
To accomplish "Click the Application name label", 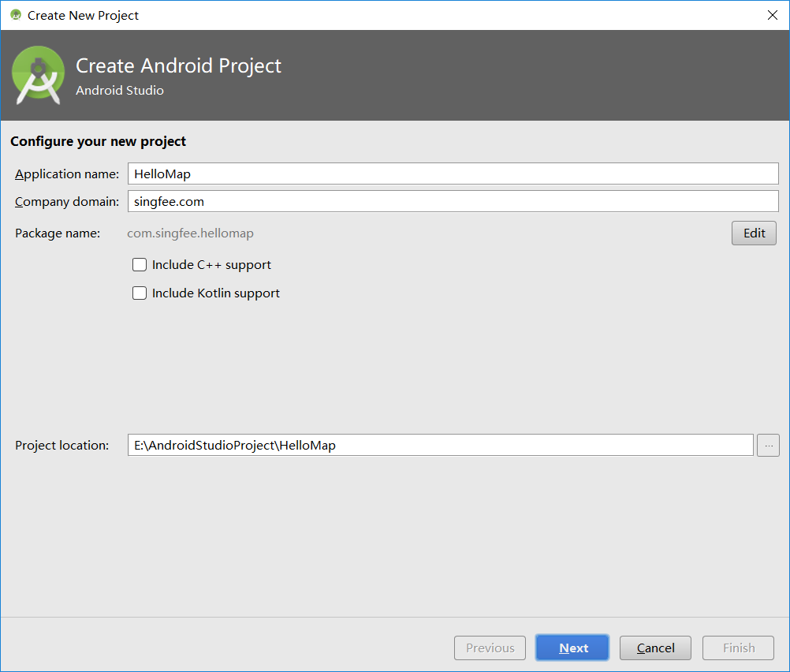I will pyautogui.click(x=67, y=174).
